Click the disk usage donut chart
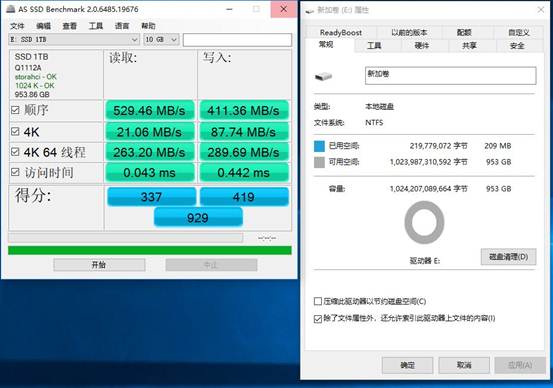This screenshot has height=388, width=553. (424, 222)
